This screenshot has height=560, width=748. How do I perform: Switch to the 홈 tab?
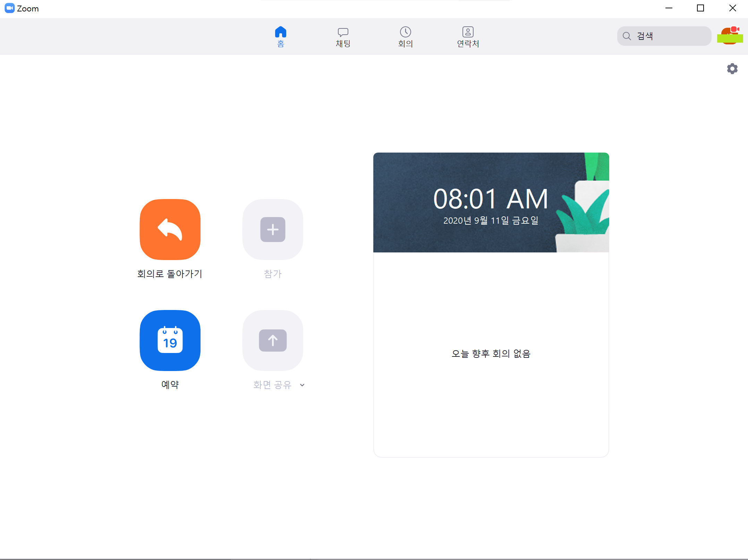point(280,36)
